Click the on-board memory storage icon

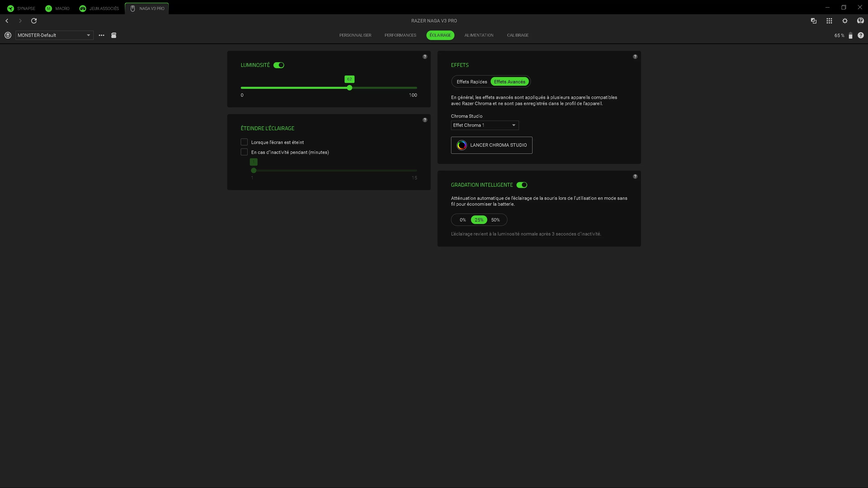click(114, 35)
